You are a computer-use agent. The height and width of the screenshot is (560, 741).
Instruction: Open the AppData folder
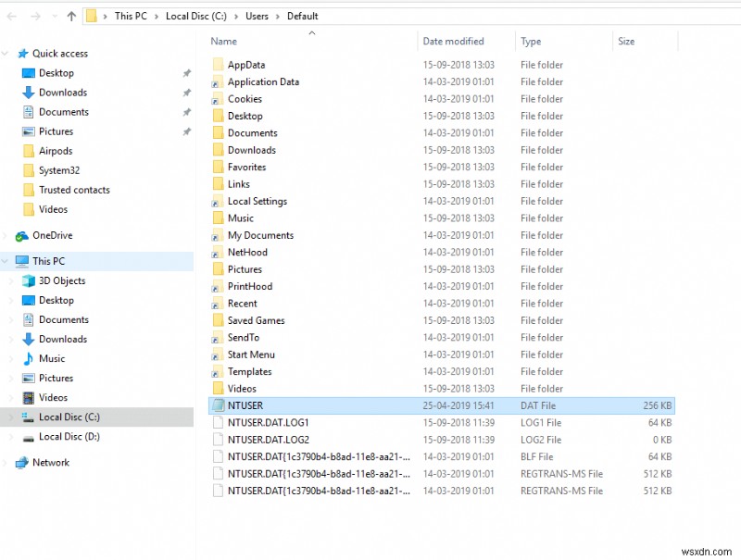pyautogui.click(x=246, y=64)
